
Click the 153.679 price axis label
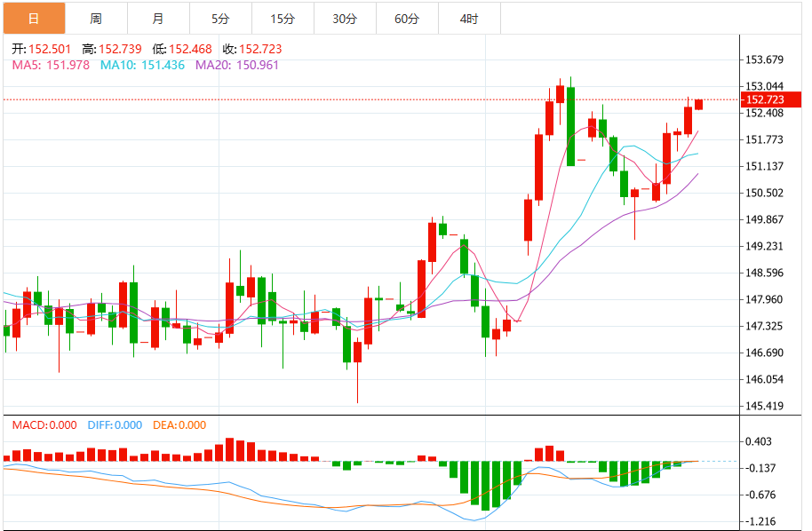pyautogui.click(x=765, y=60)
